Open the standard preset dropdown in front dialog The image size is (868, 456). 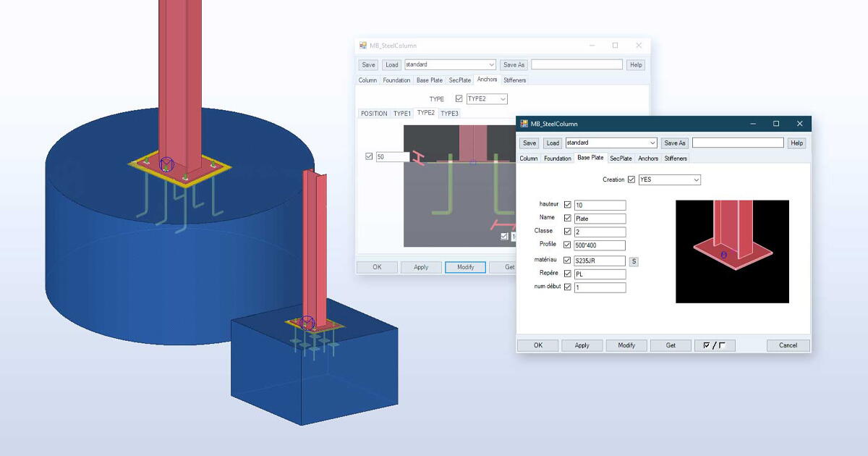pos(651,143)
